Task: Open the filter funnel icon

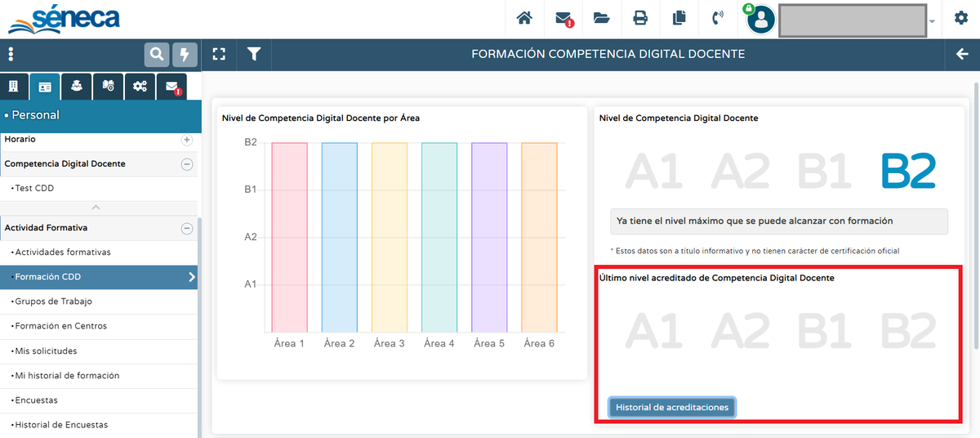Action: point(254,55)
